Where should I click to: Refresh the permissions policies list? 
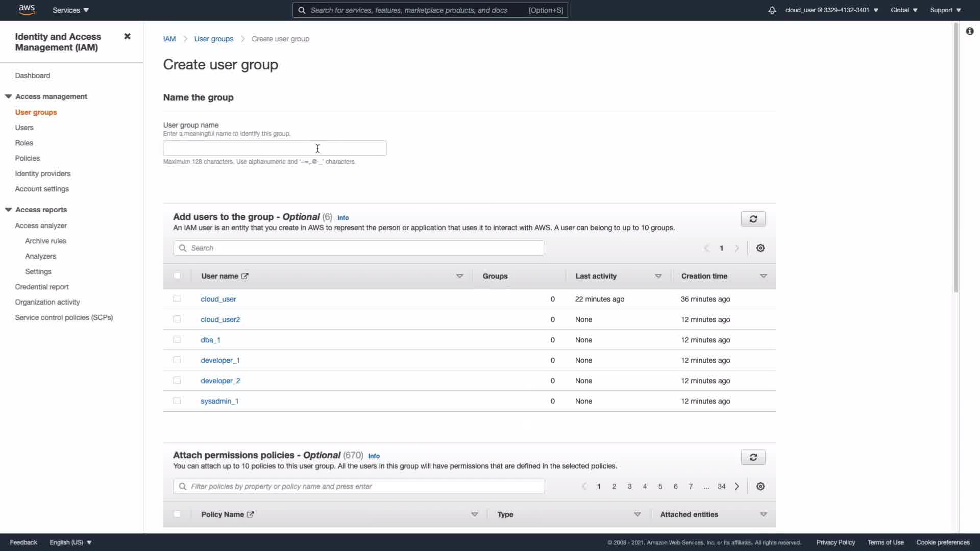coord(753,457)
